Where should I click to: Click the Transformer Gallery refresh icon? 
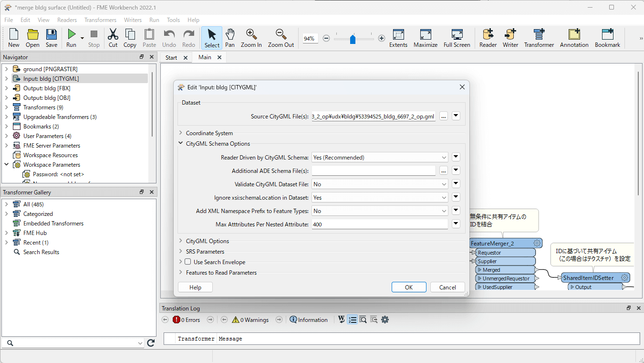pos(151,343)
